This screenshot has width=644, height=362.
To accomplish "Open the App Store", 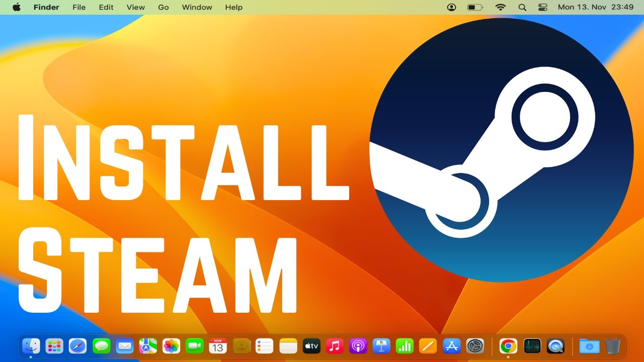I will click(451, 346).
